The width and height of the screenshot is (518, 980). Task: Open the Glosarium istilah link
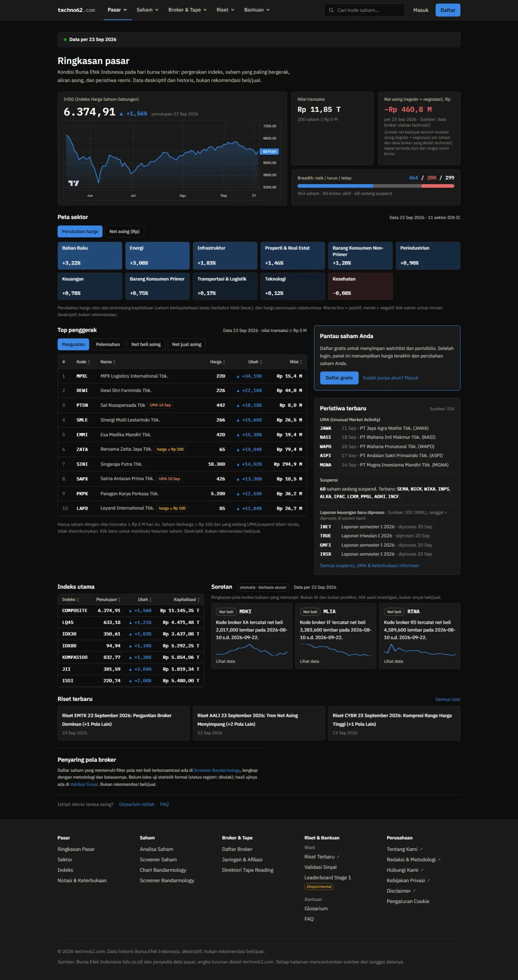[x=137, y=804]
